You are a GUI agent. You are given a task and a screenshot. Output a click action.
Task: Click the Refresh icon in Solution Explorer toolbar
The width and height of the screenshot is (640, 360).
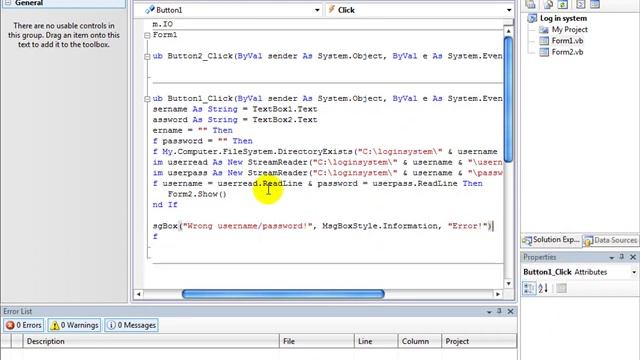click(x=563, y=4)
